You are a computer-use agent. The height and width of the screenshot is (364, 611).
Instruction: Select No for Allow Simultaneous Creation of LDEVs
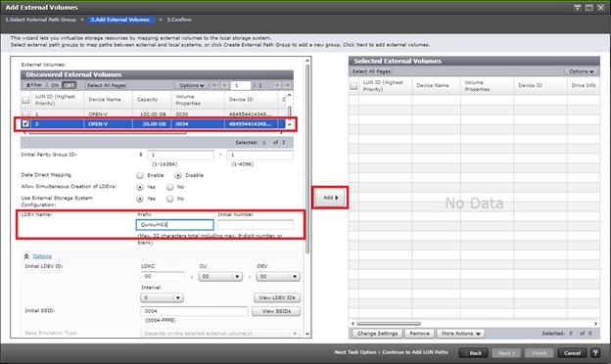pyautogui.click(x=170, y=187)
